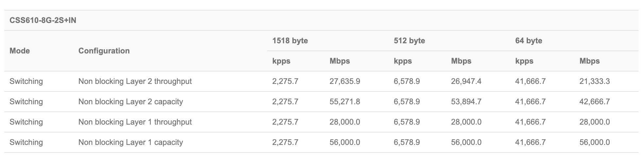The height and width of the screenshot is (160, 644).
Task: Click the Mbps subheader under 64 byte
Action: click(589, 61)
